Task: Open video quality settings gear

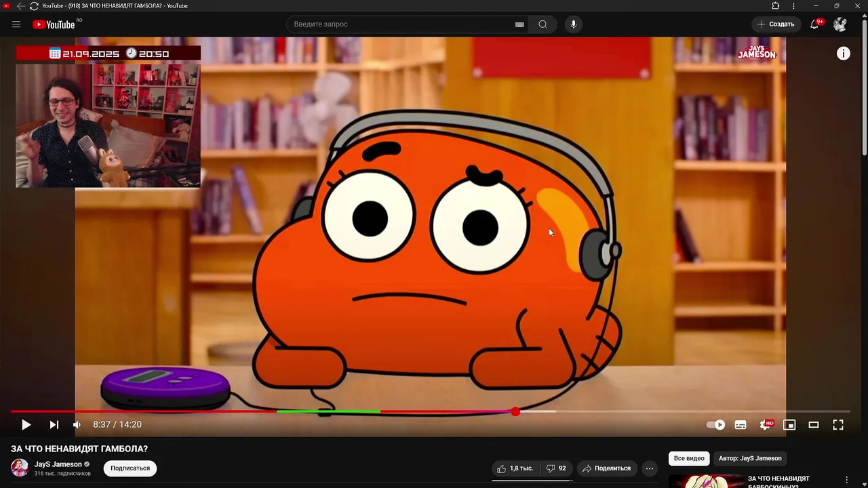Action: click(x=766, y=425)
